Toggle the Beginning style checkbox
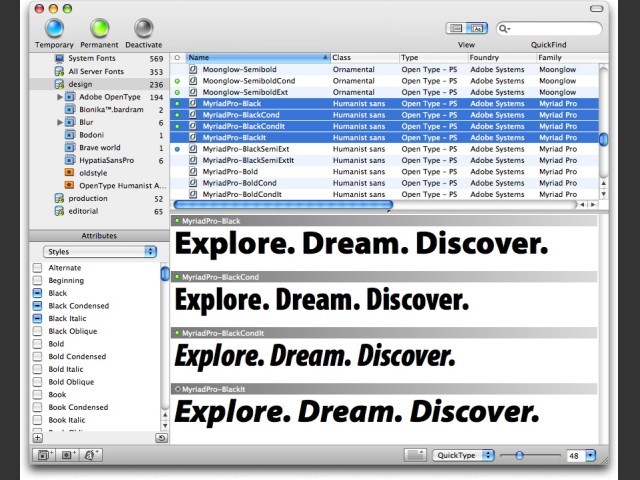Screen dimensions: 640x480 pyautogui.click(x=38, y=280)
